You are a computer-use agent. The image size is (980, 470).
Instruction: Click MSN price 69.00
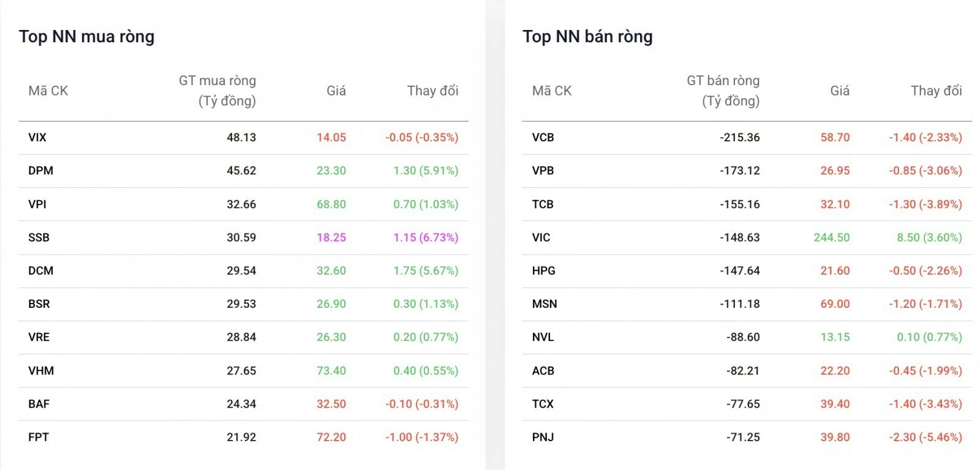pyautogui.click(x=835, y=304)
